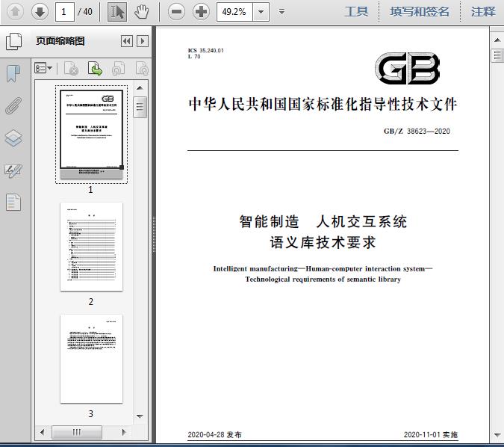Open the 注释 pane
The height and width of the screenshot is (447, 504).
pos(483,11)
